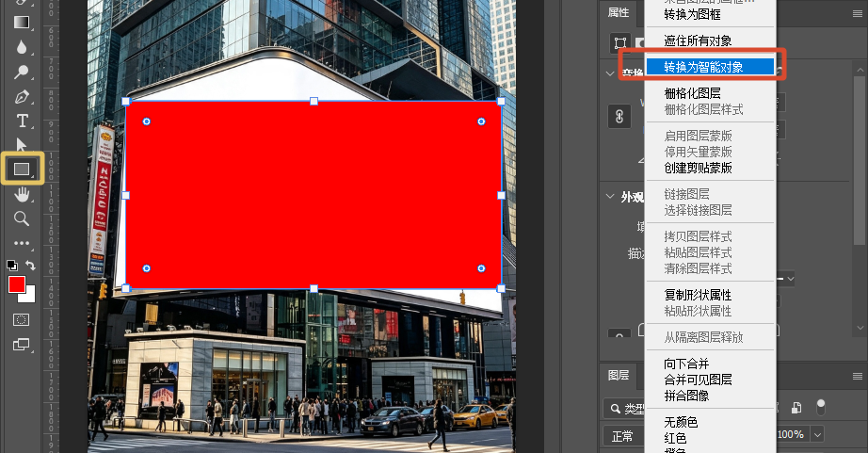Open the 图层 (Layers) tab
868x453 pixels.
coord(619,376)
